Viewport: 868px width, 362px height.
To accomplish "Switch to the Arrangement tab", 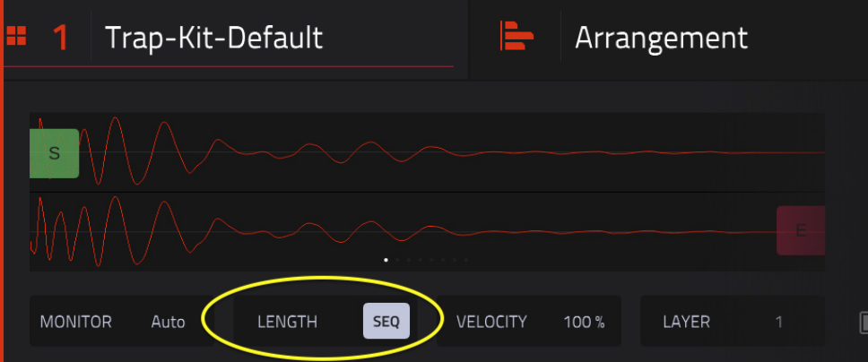I will click(x=661, y=38).
